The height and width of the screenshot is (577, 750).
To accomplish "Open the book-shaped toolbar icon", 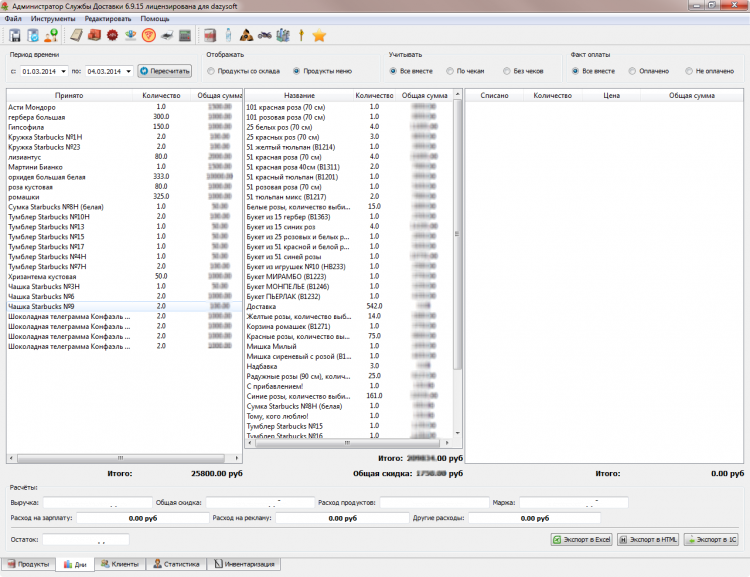I will pyautogui.click(x=76, y=35).
